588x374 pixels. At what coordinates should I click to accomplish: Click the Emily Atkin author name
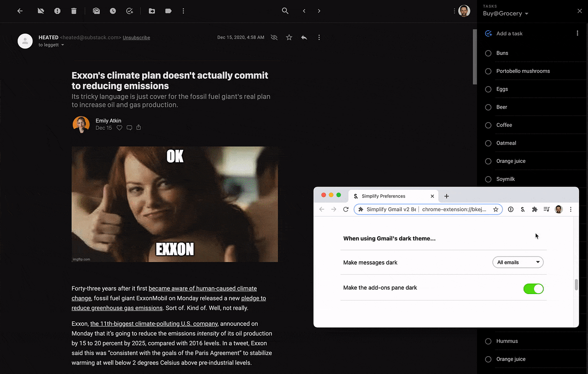[108, 120]
